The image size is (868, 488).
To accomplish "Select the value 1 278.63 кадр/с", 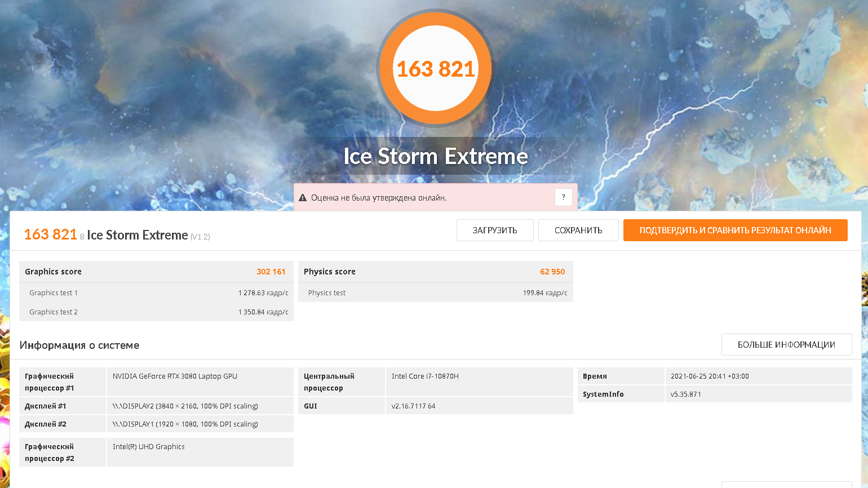I will [x=263, y=293].
